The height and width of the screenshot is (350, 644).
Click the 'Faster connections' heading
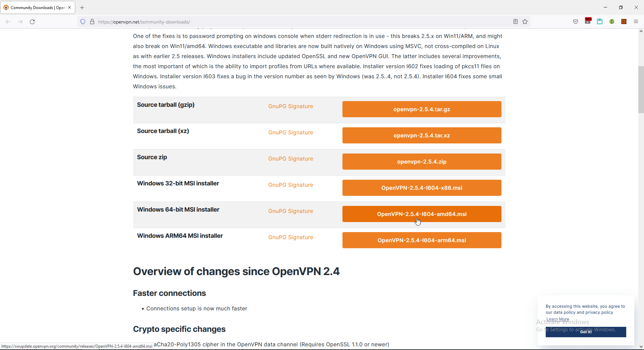(x=169, y=293)
